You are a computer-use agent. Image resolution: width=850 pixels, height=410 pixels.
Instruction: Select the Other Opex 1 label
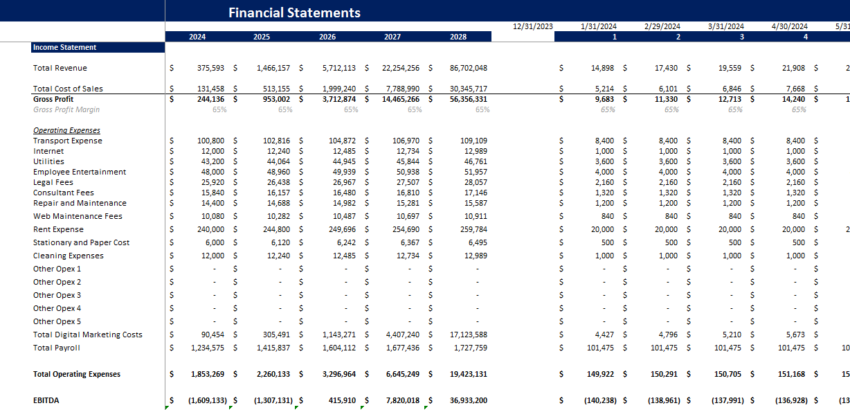point(57,269)
